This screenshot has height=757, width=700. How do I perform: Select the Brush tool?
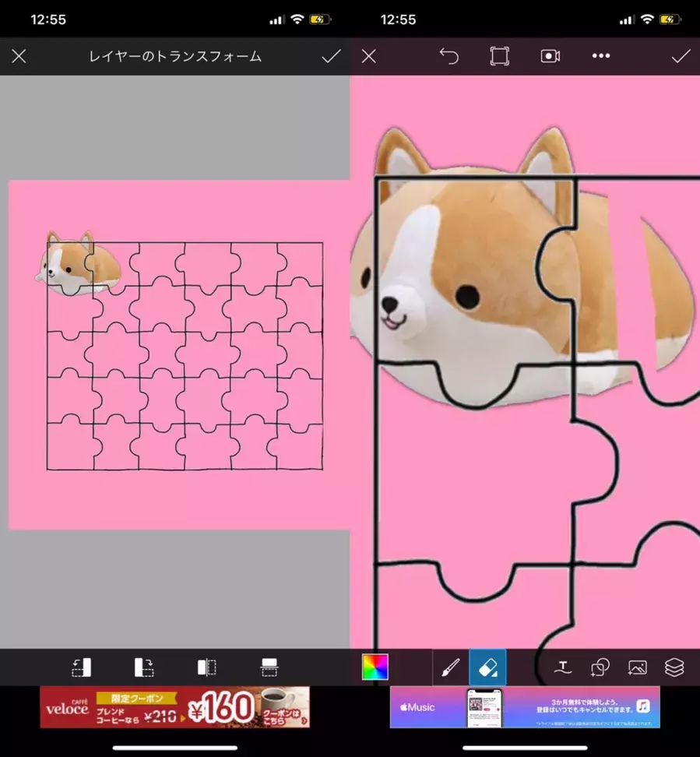tap(449, 667)
